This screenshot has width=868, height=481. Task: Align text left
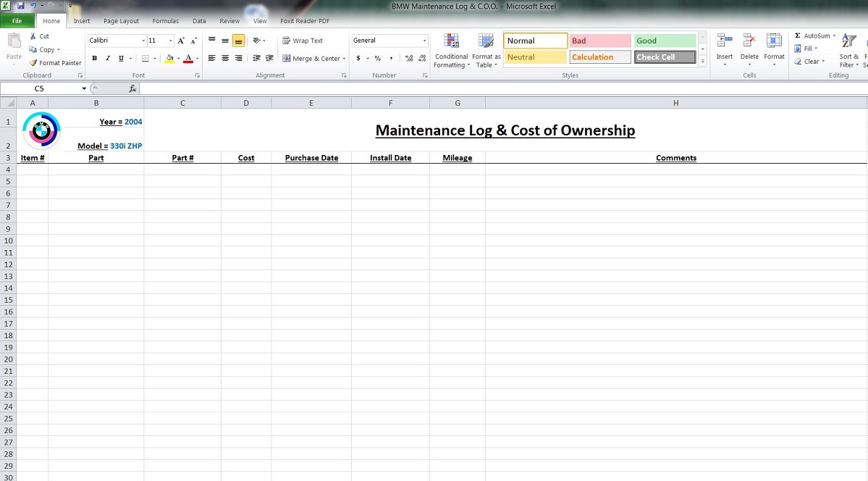(x=212, y=58)
